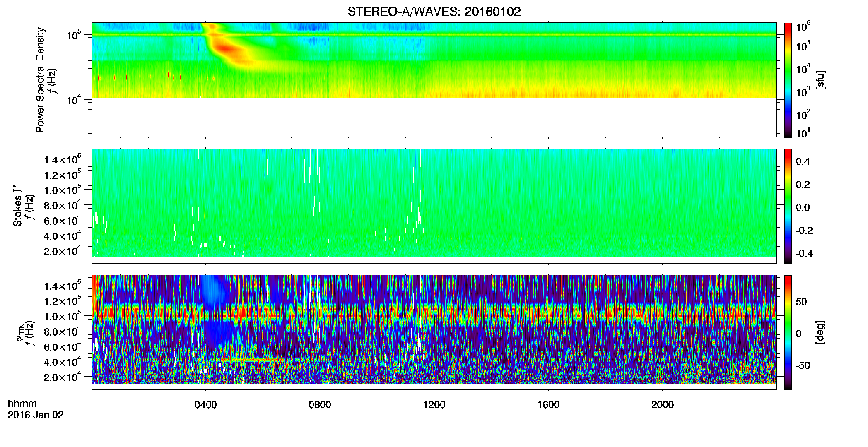Click the -50 label on degree color bar
This screenshot has height=447, width=868.
pos(803,365)
